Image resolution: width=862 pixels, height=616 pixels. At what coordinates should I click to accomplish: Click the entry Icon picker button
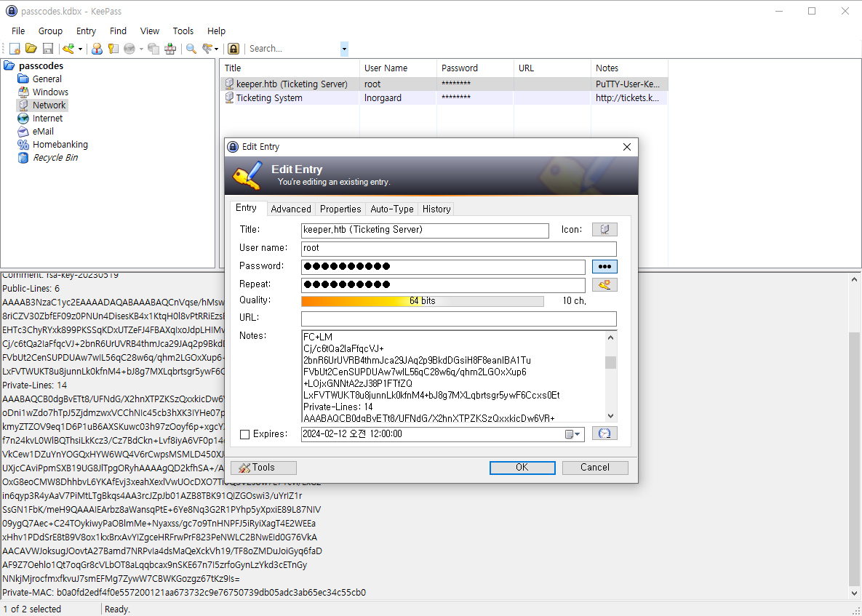[x=604, y=229]
